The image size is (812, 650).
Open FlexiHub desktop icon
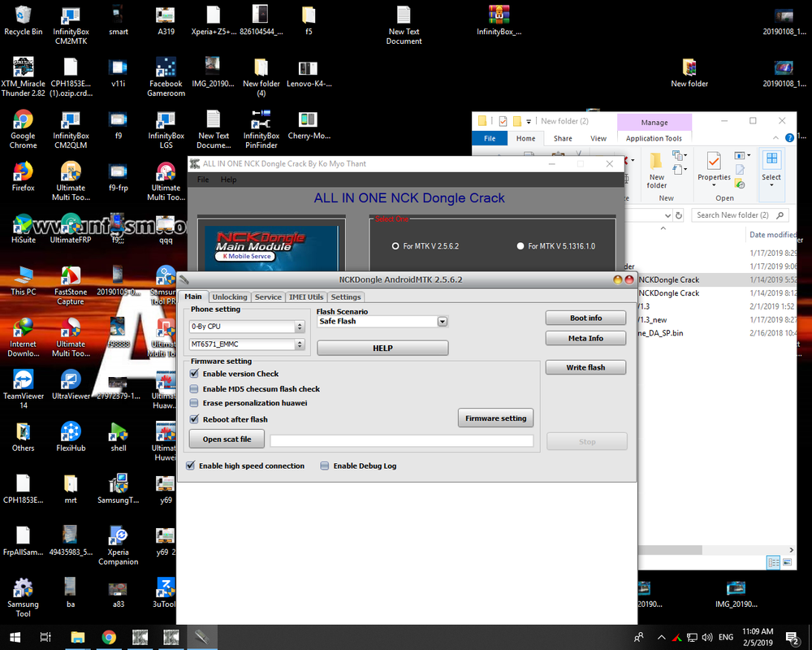point(71,437)
